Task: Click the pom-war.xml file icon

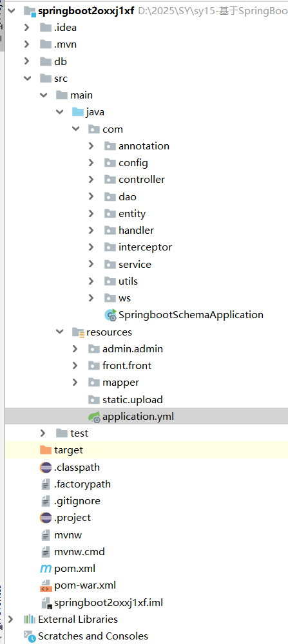Action: click(46, 586)
